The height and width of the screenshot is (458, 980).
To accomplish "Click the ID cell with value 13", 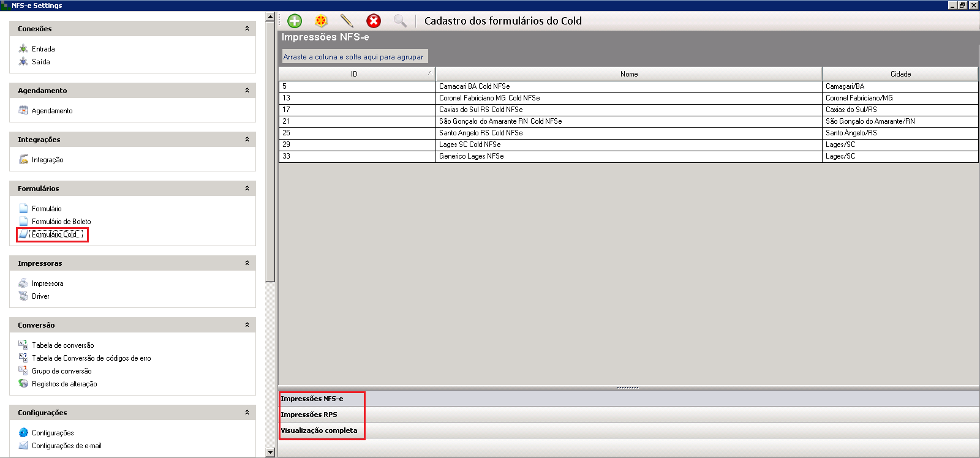I will pos(357,98).
